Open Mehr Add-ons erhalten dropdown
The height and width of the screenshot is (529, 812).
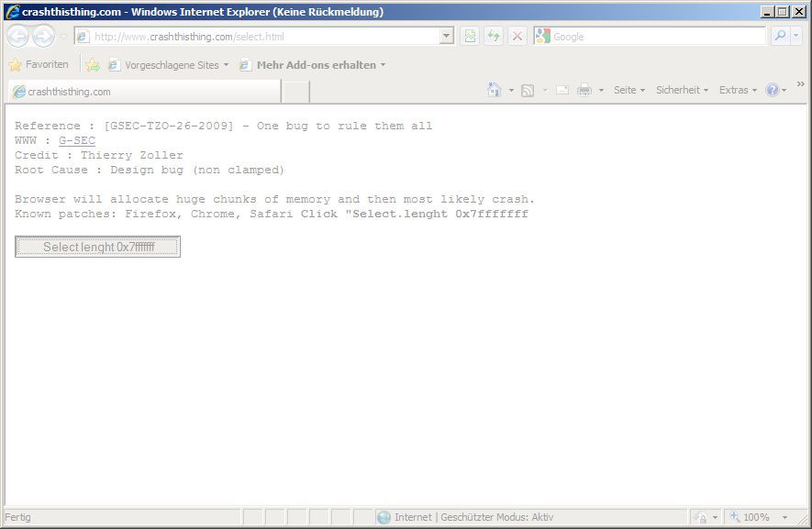coord(313,65)
